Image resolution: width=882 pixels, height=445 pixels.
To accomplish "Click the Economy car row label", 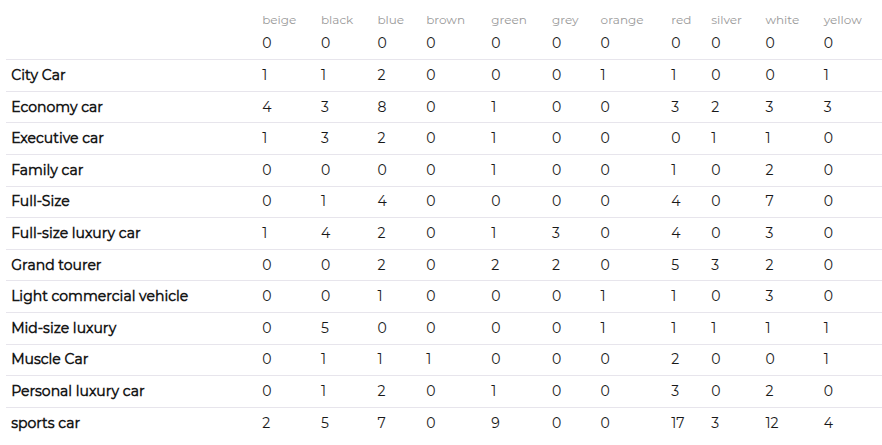I will (57, 107).
